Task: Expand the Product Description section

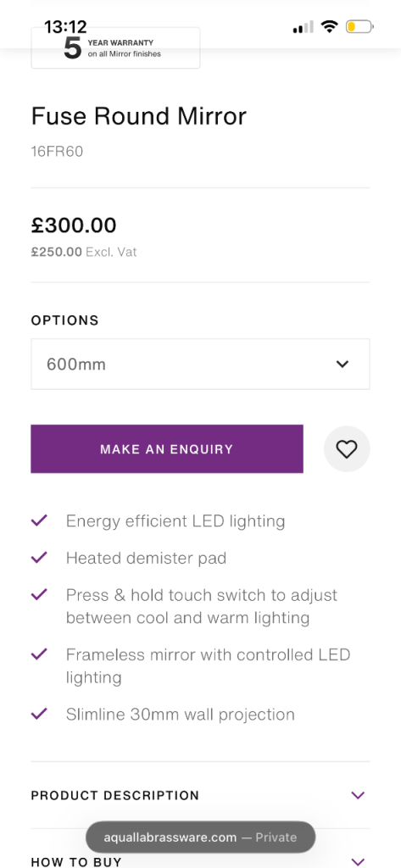Action: 200,795
